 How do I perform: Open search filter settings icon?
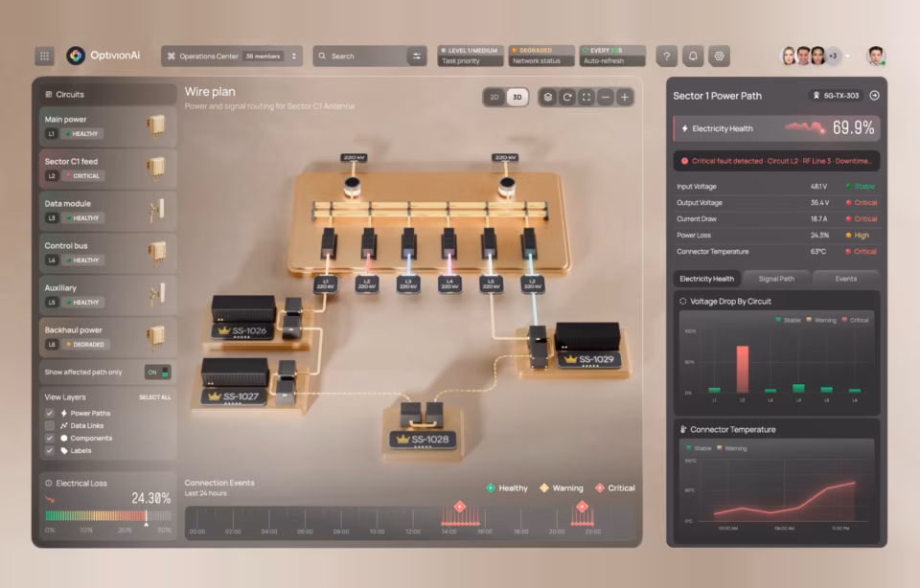[x=417, y=57]
